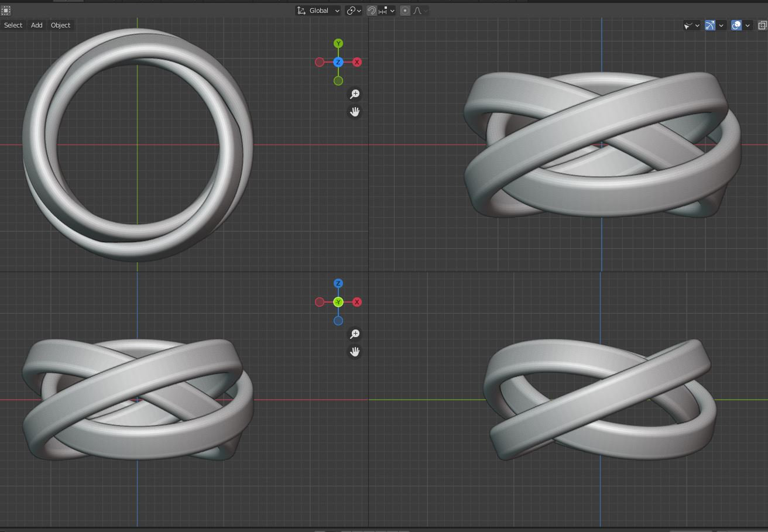Toggle show gizmo button
The height and width of the screenshot is (532, 768).
point(710,25)
